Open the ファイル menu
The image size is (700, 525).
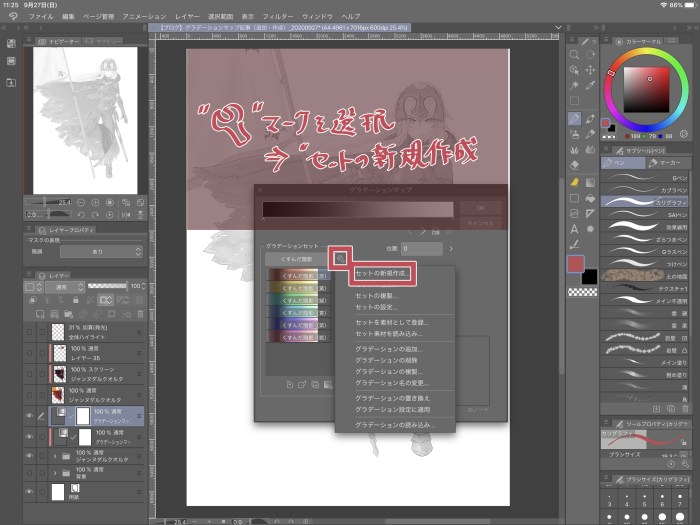click(41, 17)
